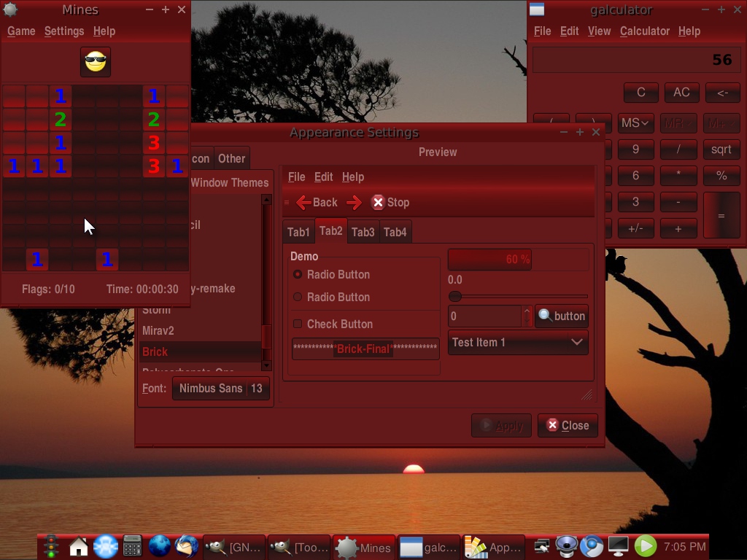This screenshot has width=747, height=560.
Task: Open the speaker volume tray icon
Action: point(567,547)
